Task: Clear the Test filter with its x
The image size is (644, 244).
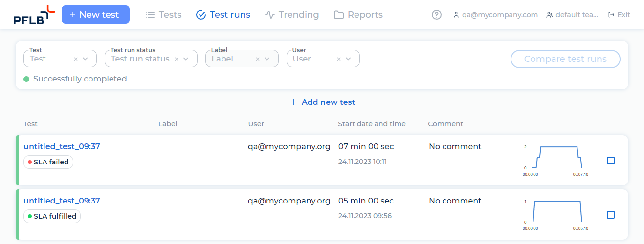Action: [x=76, y=59]
